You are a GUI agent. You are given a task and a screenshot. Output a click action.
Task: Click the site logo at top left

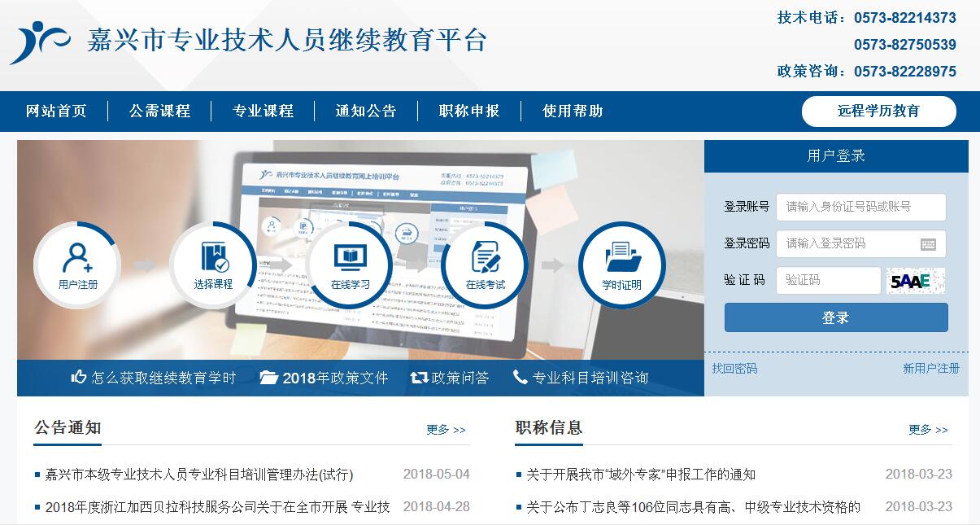38,42
